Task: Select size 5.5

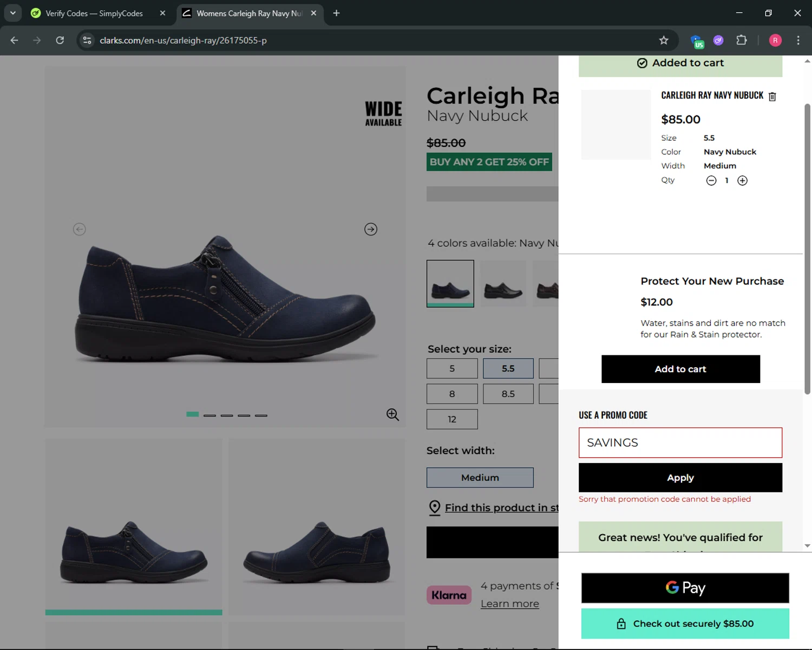Action: click(508, 368)
